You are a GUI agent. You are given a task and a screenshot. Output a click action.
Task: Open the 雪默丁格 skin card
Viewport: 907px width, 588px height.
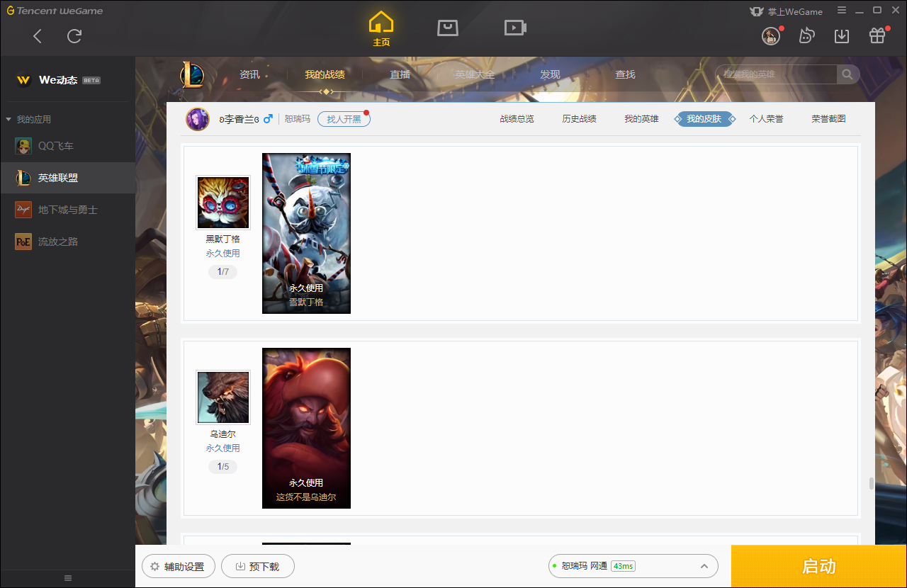[306, 233]
